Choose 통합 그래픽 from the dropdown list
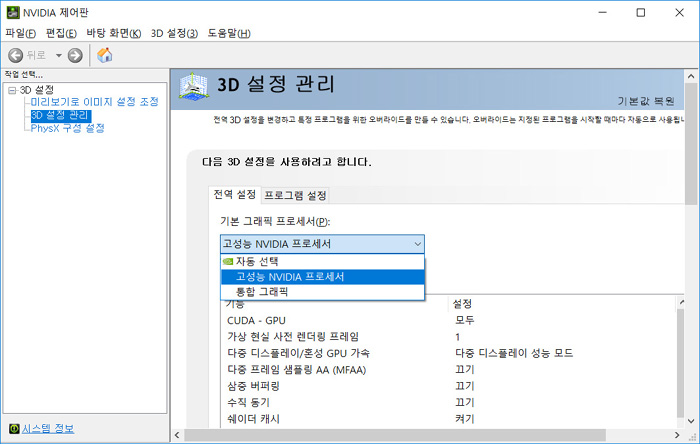The height and width of the screenshot is (444, 700). [x=322, y=292]
